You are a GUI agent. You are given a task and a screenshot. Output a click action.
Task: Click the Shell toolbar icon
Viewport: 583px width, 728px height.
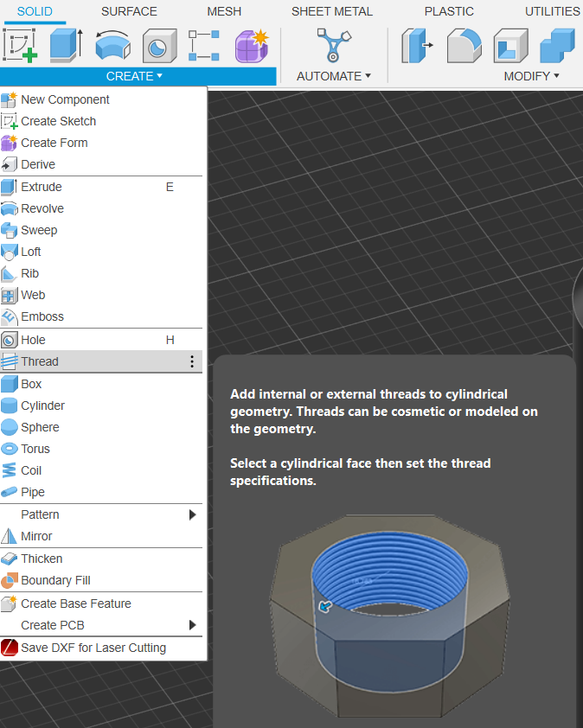[510, 46]
